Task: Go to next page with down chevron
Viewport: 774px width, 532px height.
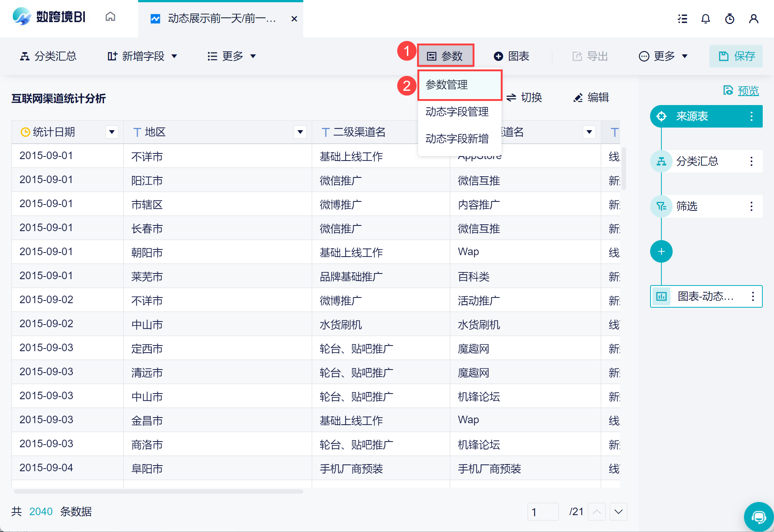Action: coord(618,512)
